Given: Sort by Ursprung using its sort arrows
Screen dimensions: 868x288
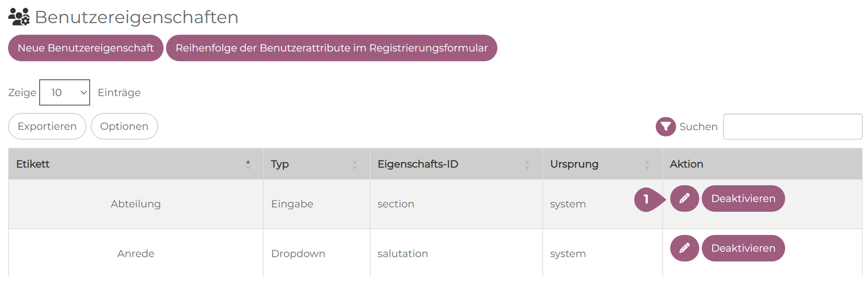Looking at the screenshot, I should 647,164.
